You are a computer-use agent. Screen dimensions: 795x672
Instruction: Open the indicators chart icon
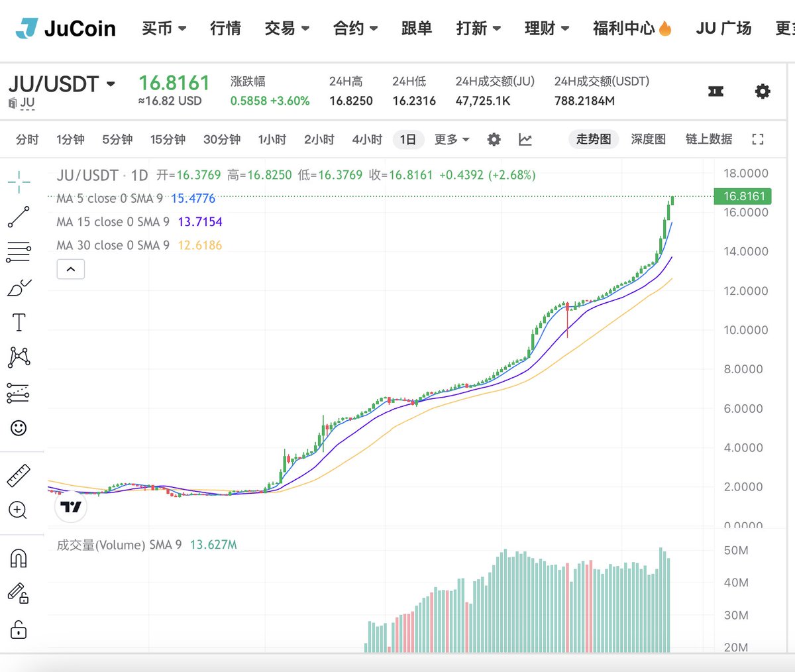(x=525, y=139)
